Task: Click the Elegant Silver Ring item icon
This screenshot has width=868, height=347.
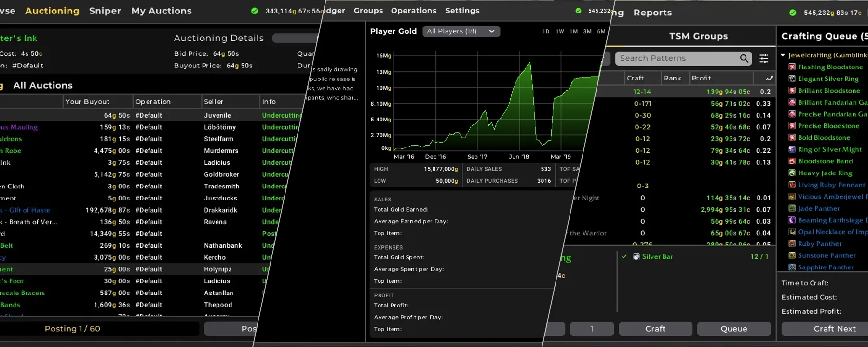Action: coord(792,79)
